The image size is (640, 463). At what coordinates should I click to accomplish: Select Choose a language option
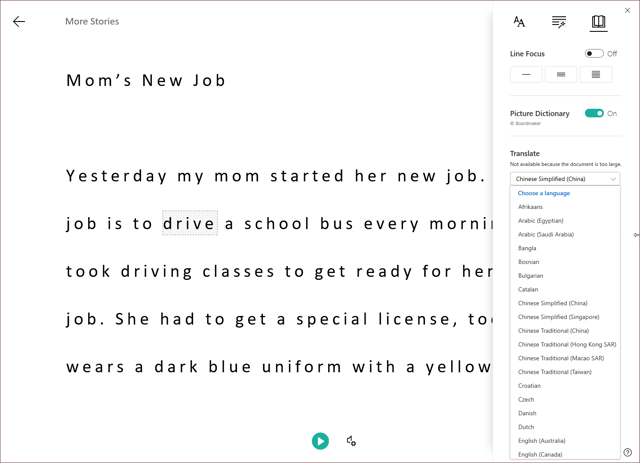(565, 193)
